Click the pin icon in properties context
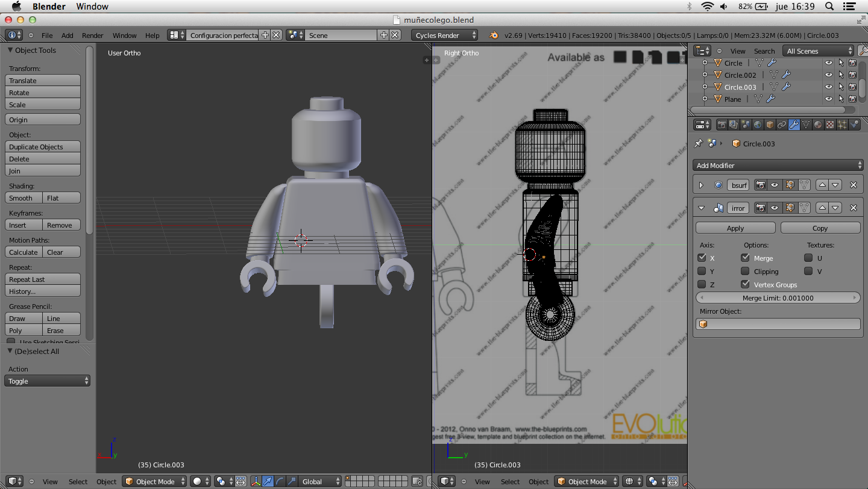The width and height of the screenshot is (868, 489). (x=699, y=143)
